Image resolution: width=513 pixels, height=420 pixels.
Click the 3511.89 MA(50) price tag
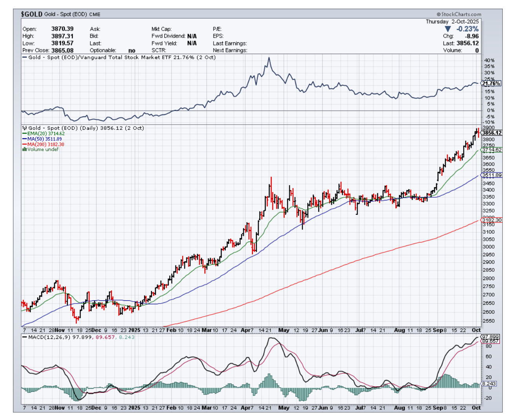click(491, 175)
